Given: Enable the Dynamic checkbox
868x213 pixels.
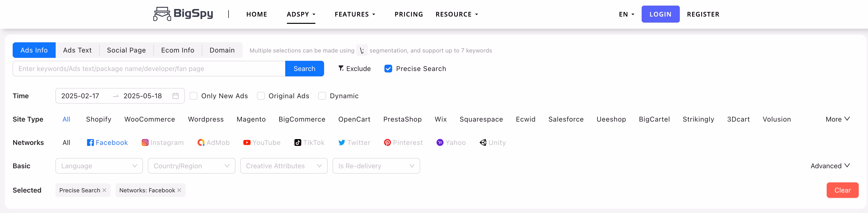Looking at the screenshot, I should pos(322,96).
